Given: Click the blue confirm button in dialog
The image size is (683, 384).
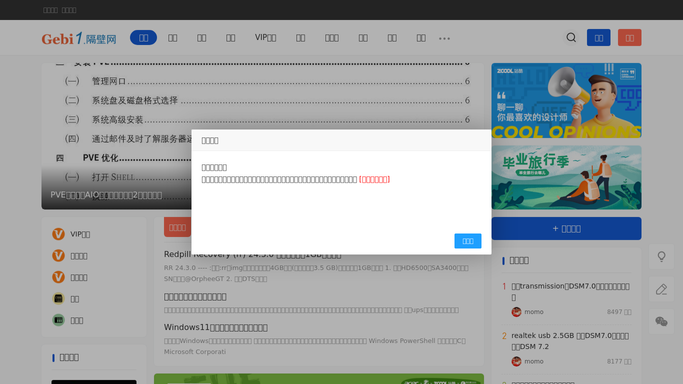Looking at the screenshot, I should click(467, 241).
